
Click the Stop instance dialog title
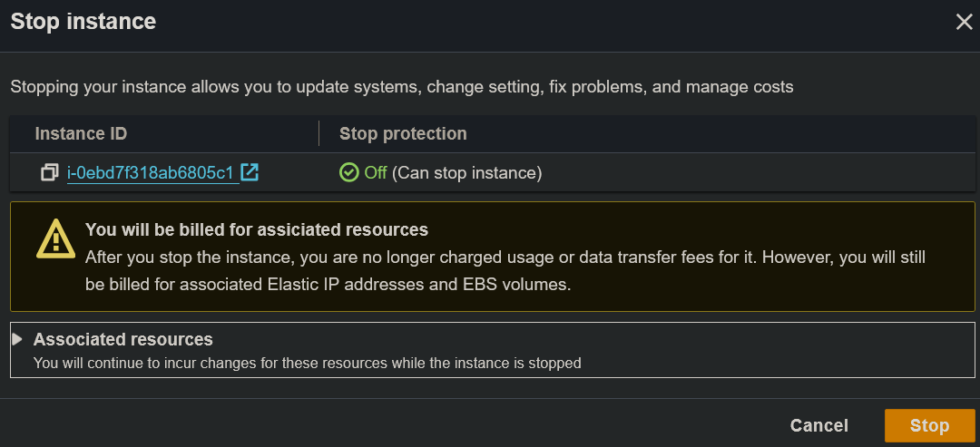(x=83, y=23)
